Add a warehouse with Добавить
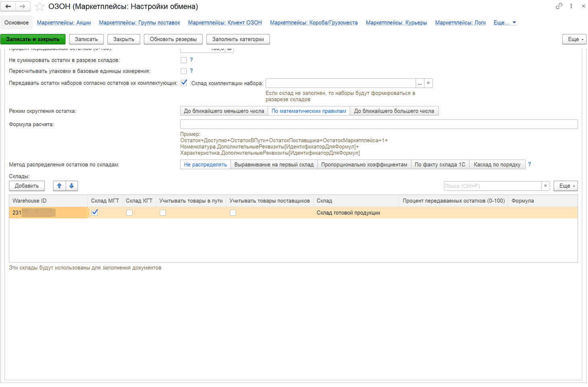Viewport: 588px width, 387px height. point(27,186)
